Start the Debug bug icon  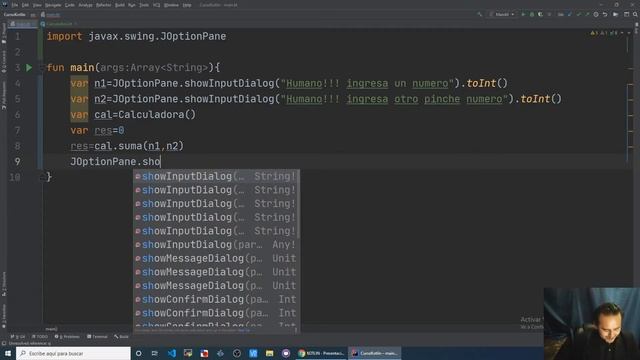531,14
